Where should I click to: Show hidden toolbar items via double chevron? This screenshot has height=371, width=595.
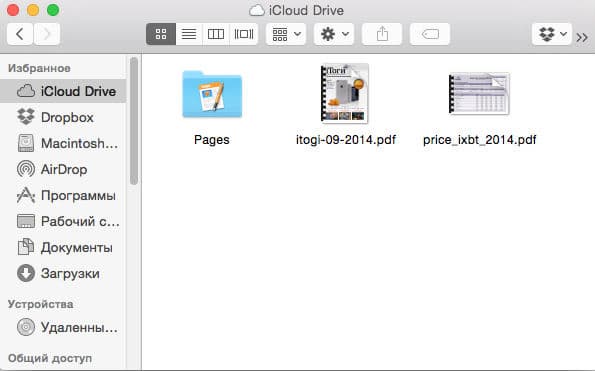pos(582,37)
